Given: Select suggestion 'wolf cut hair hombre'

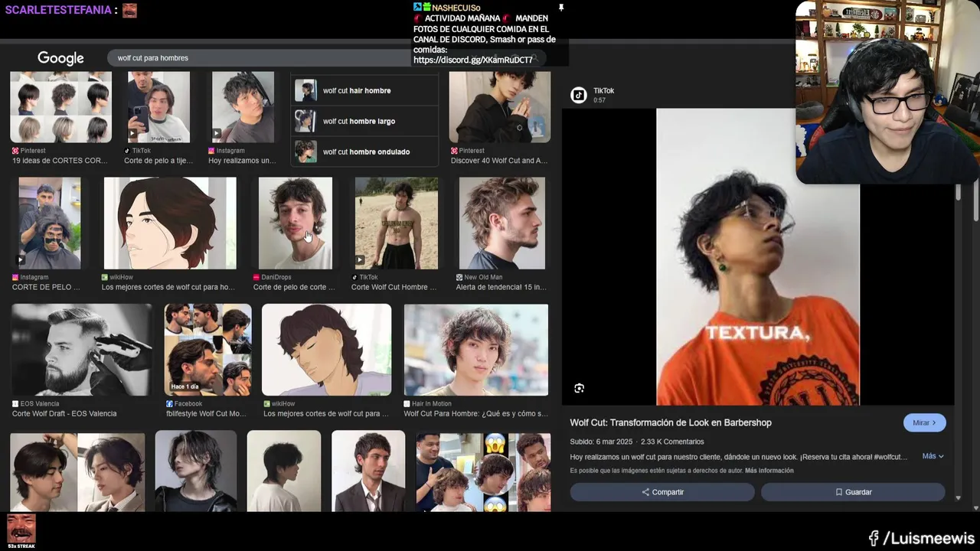Looking at the screenshot, I should pyautogui.click(x=364, y=90).
